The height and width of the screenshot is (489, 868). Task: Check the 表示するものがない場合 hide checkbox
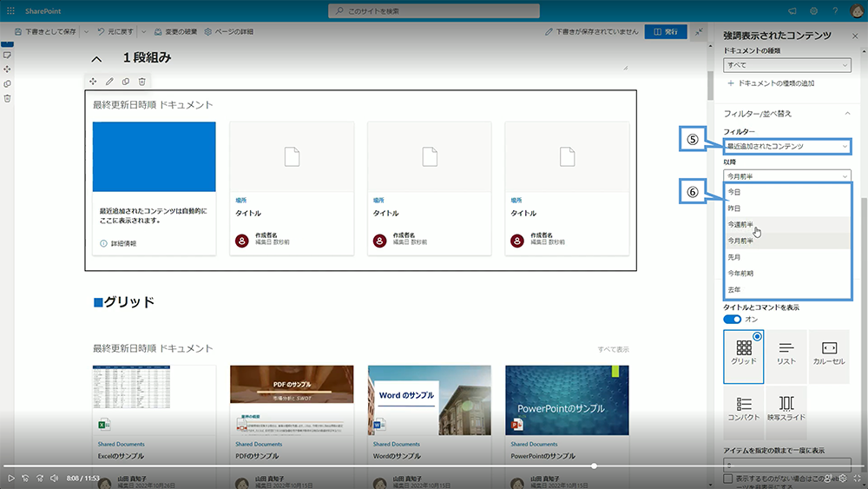(x=728, y=479)
